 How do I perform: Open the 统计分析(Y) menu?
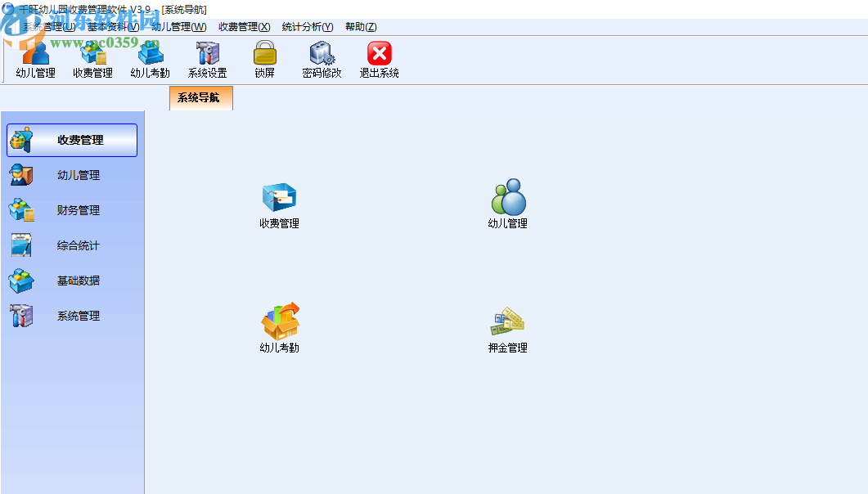[x=308, y=26]
